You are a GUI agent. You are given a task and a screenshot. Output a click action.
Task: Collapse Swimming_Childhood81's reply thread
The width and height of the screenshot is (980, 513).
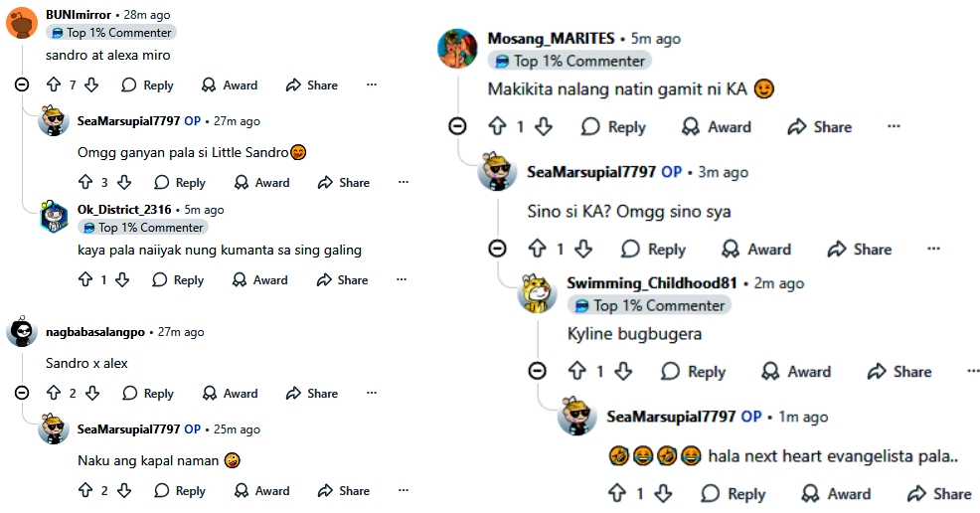click(x=537, y=371)
